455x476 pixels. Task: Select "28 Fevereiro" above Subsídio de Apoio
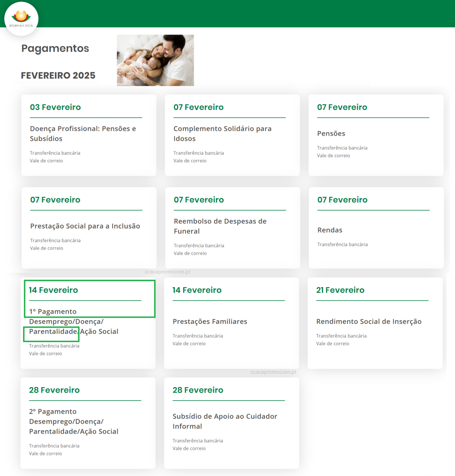(x=198, y=390)
